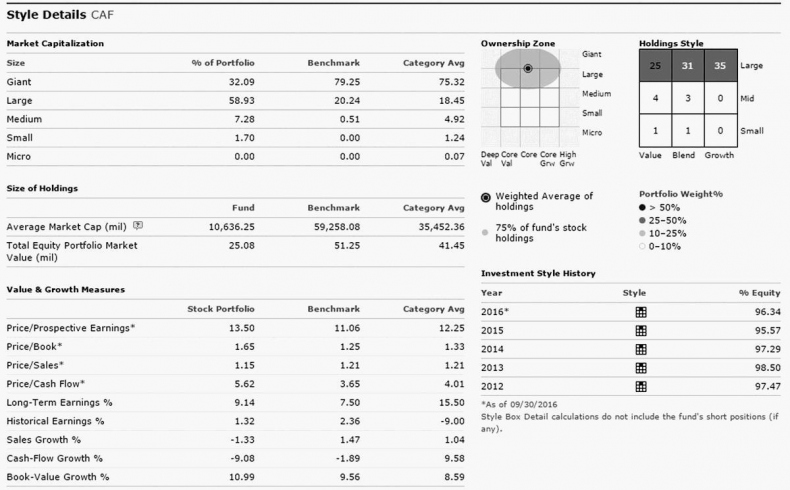Click info icon beside Average Market Cap
The width and height of the screenshot is (790, 490).
[x=138, y=227]
